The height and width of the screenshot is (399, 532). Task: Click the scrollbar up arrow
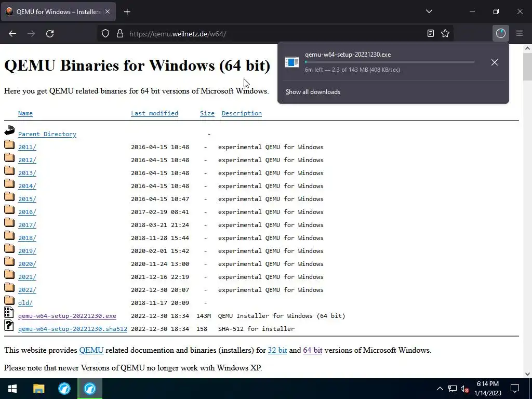tap(527, 48)
